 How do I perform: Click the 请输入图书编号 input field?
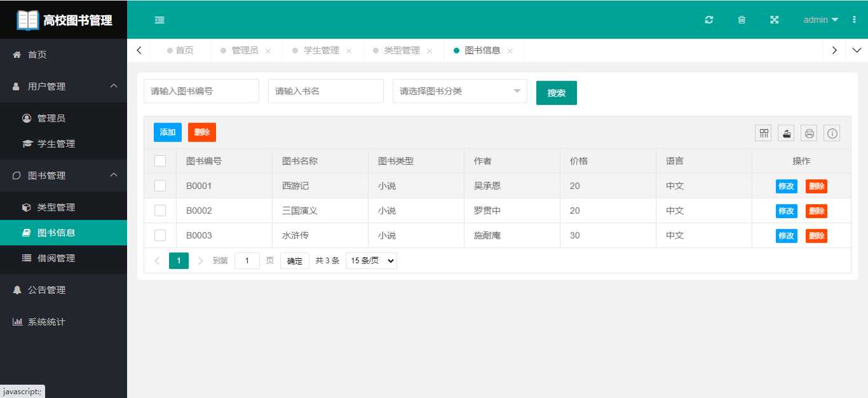[201, 91]
